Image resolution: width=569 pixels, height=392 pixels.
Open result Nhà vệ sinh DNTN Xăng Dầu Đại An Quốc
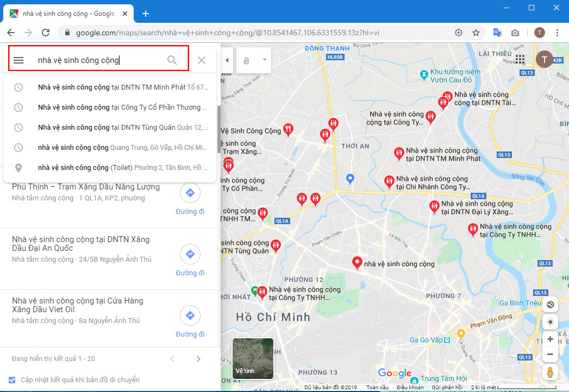click(x=80, y=244)
